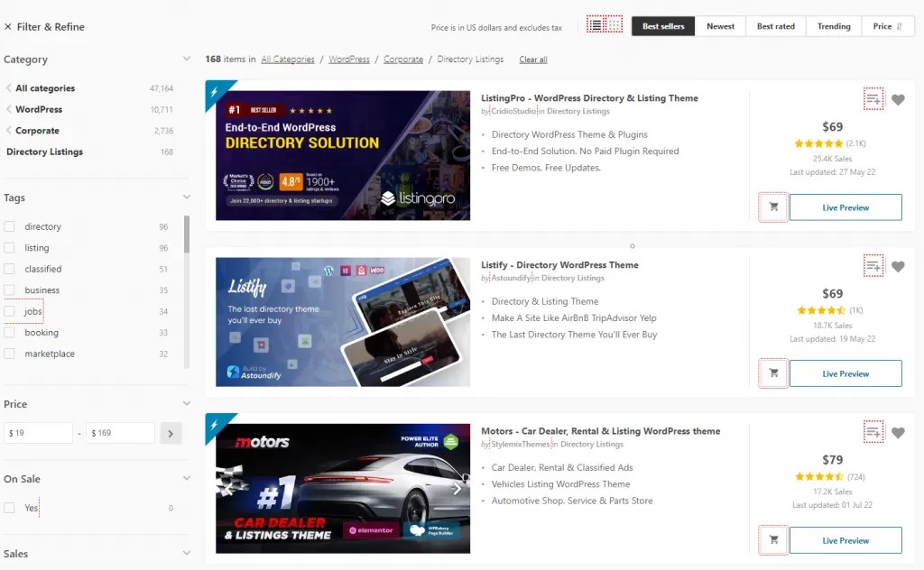This screenshot has height=570, width=924.
Task: Collapse the Category filter section
Action: click(187, 60)
